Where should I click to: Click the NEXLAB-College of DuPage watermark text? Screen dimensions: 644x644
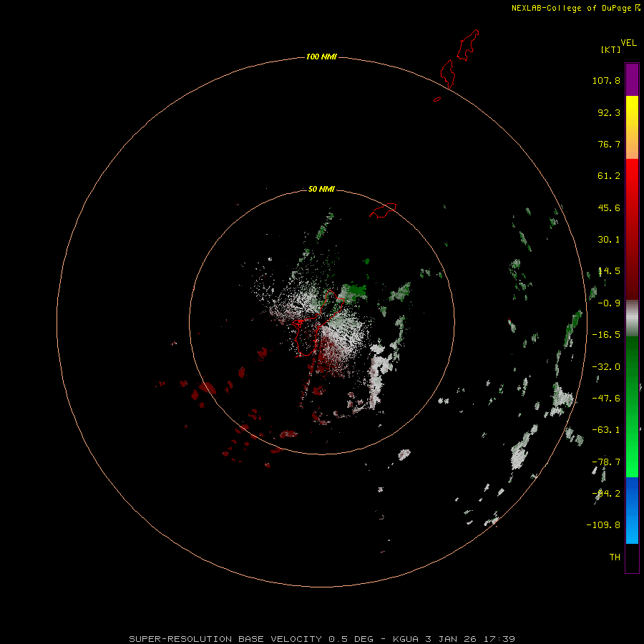tap(575, 8)
